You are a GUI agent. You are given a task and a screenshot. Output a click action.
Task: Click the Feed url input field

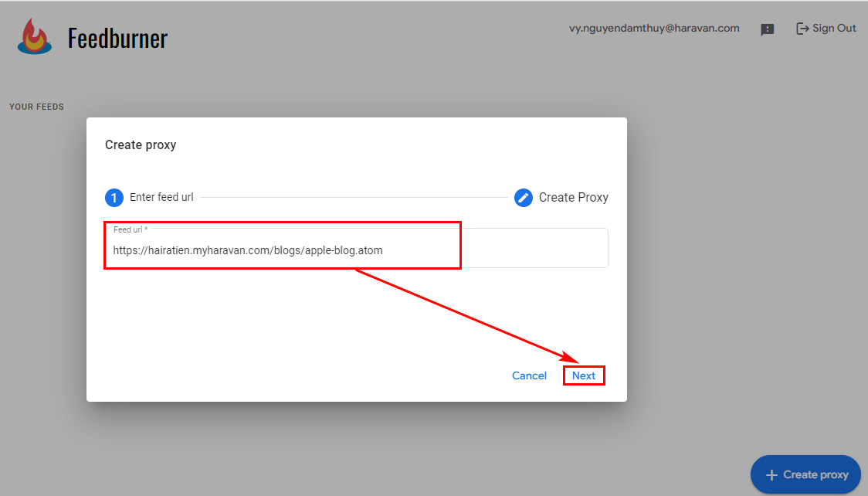357,248
